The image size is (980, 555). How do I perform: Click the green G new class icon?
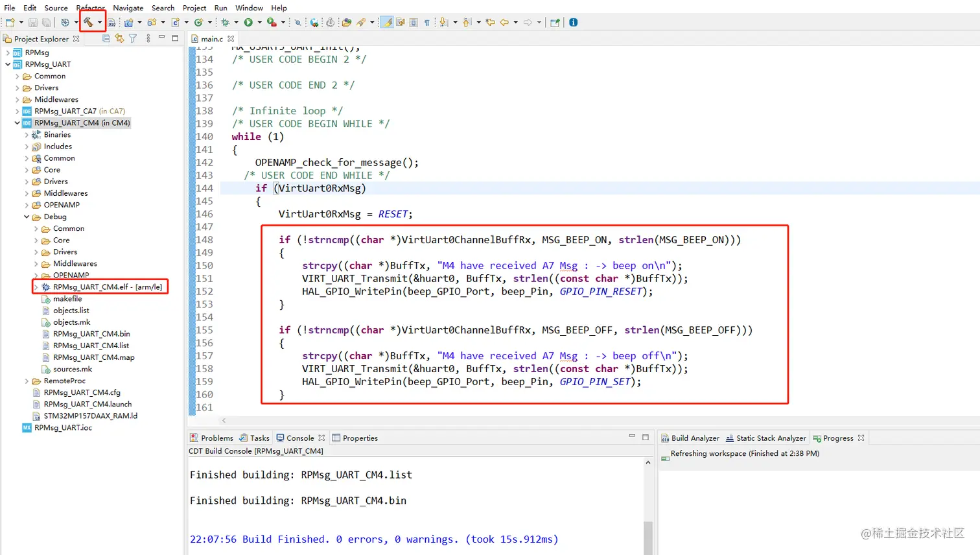coord(199,22)
